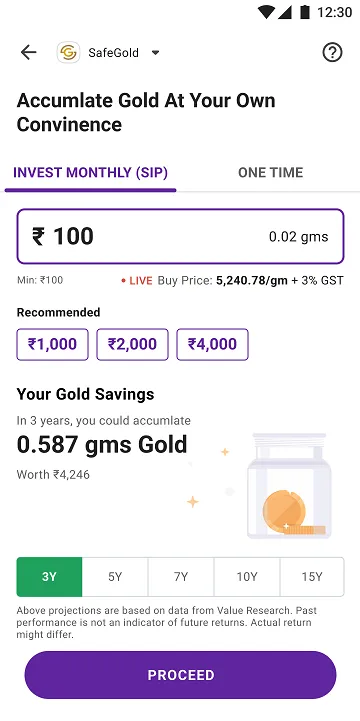Open help via question mark icon
Screen dimensions: 360x721
(332, 52)
